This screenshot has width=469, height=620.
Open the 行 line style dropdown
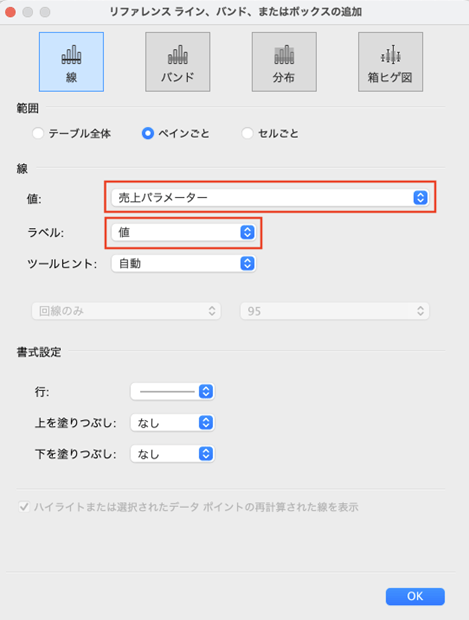[172, 391]
